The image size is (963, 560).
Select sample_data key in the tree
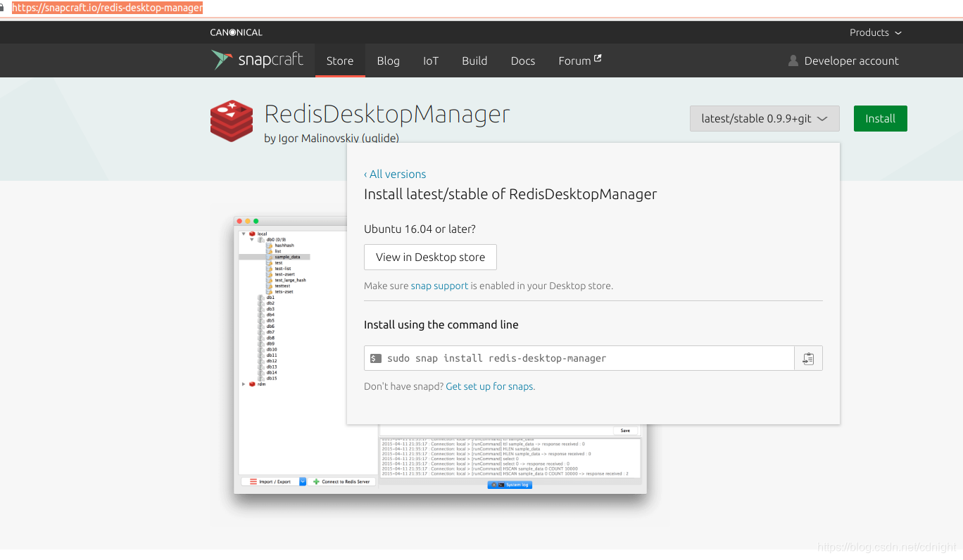(287, 257)
